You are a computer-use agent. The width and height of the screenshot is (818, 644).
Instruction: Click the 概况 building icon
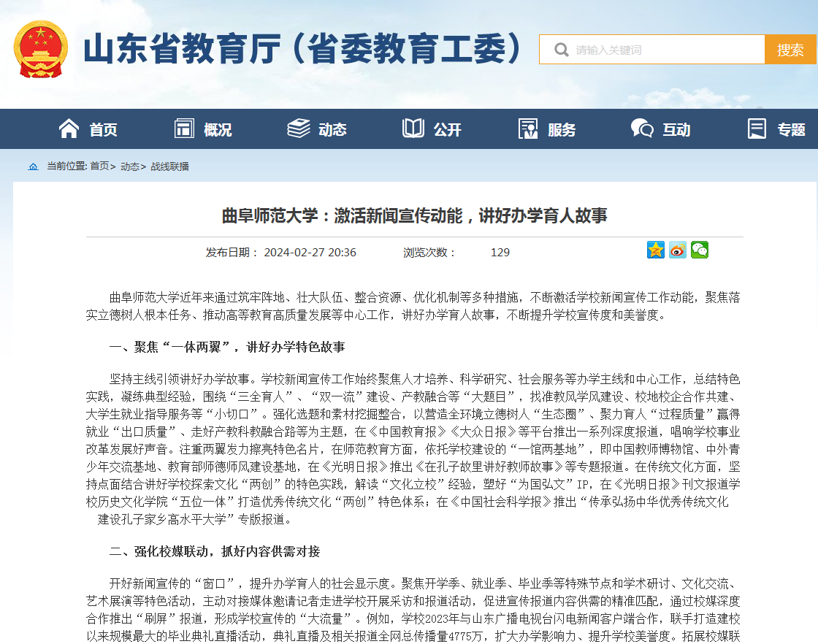(x=184, y=129)
